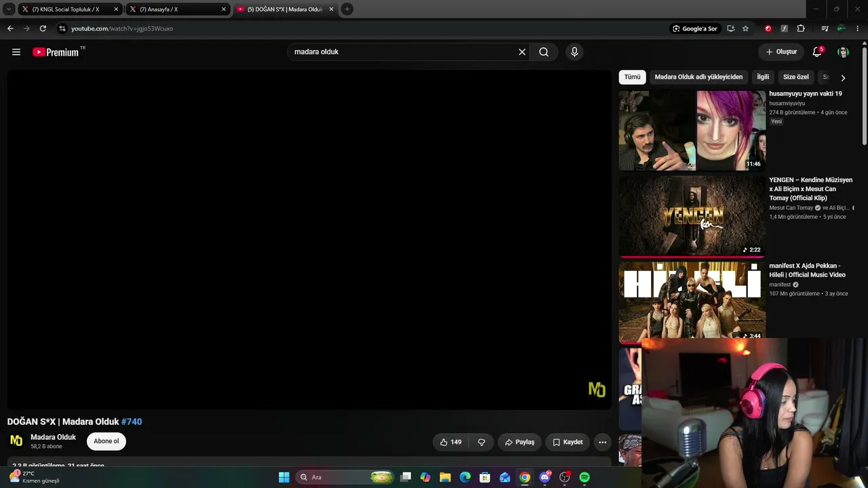Open YouTube notifications bell
Screen dimensions: 868x488
point(817,52)
